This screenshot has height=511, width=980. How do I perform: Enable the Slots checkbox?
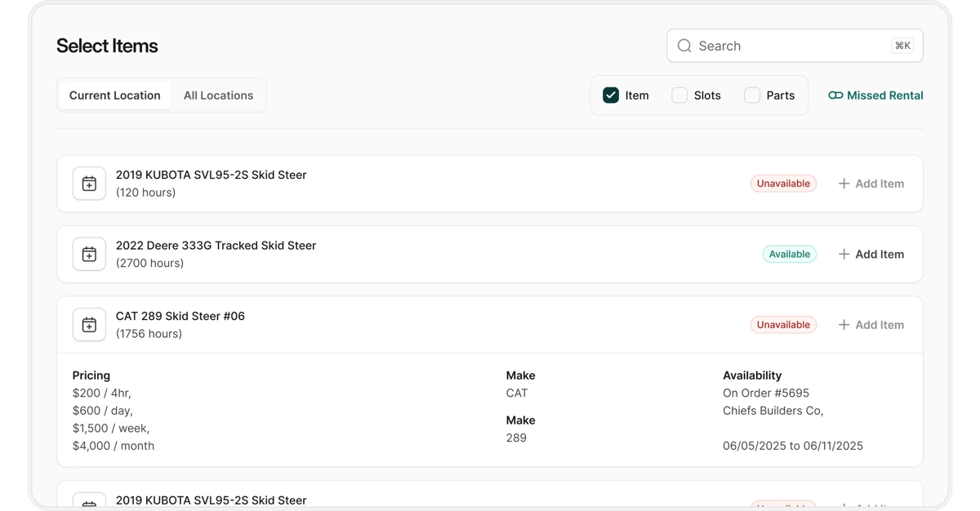click(x=679, y=96)
